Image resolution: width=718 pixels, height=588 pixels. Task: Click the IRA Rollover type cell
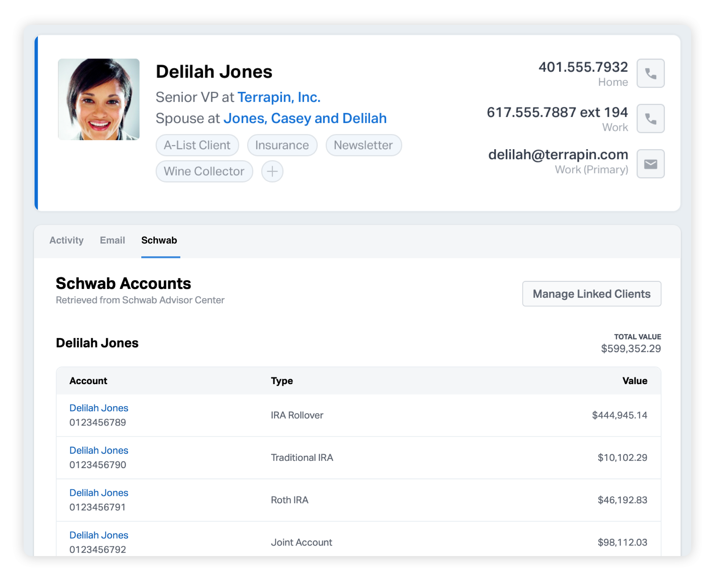click(x=297, y=415)
